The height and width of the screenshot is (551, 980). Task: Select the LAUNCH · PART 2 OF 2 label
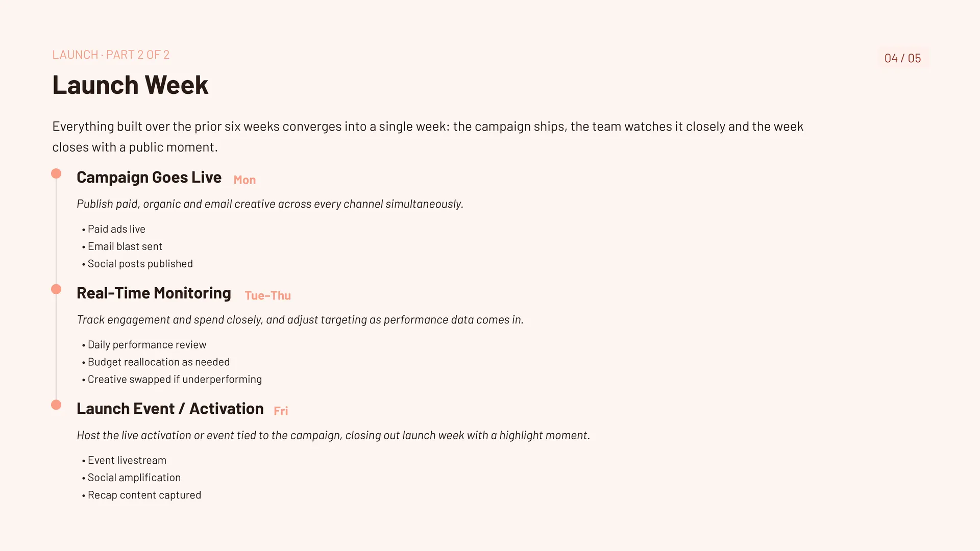tap(111, 55)
